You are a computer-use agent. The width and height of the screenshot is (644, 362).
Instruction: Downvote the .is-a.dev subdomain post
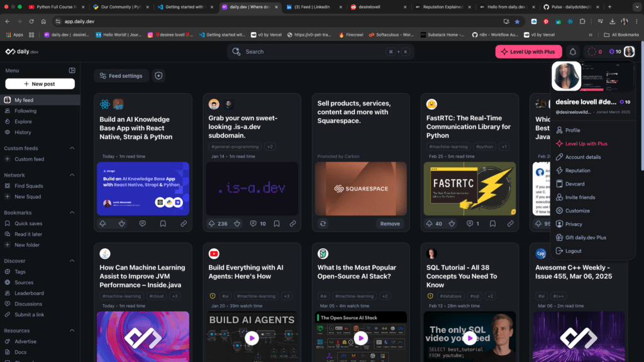pos(237,224)
